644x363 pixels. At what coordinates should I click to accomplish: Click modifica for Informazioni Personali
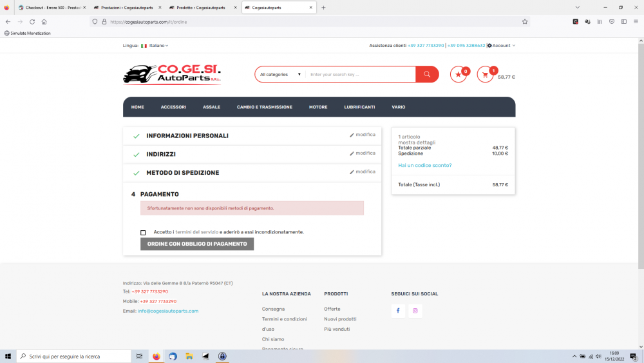362,135
